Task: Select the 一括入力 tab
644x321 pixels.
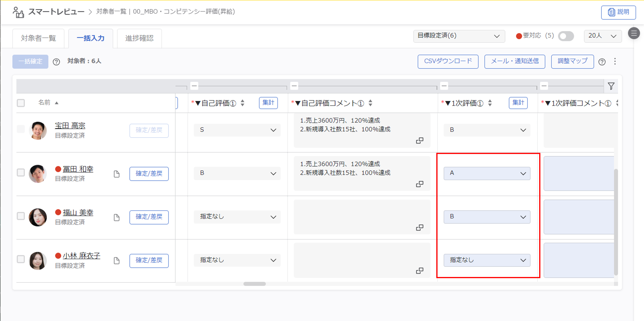Action: [x=90, y=38]
